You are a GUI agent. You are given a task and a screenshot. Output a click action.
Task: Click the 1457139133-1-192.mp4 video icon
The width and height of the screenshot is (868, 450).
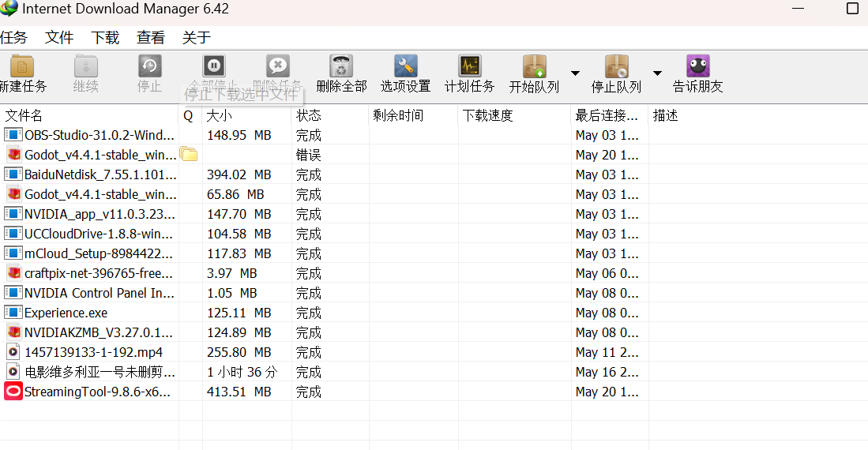(13, 352)
